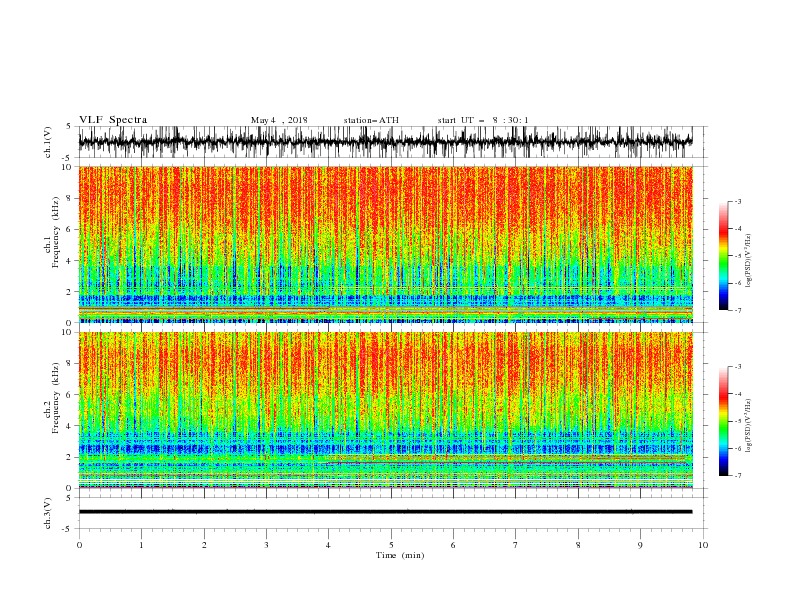Viewport: 792px width, 612px height.
Task: Click the '8' kHz tick on ch.2 frequency axis
Action: [69, 364]
